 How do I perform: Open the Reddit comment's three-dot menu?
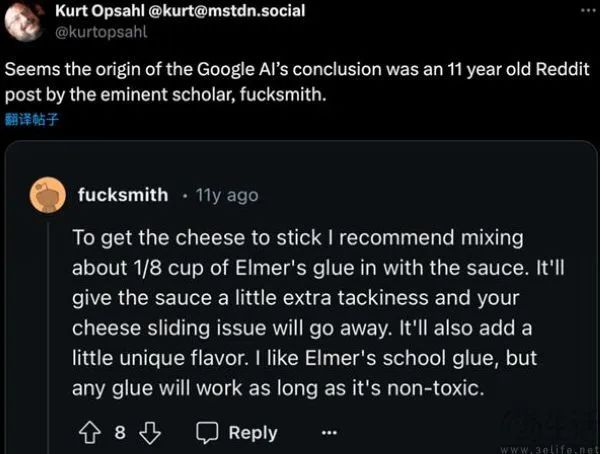click(x=329, y=432)
